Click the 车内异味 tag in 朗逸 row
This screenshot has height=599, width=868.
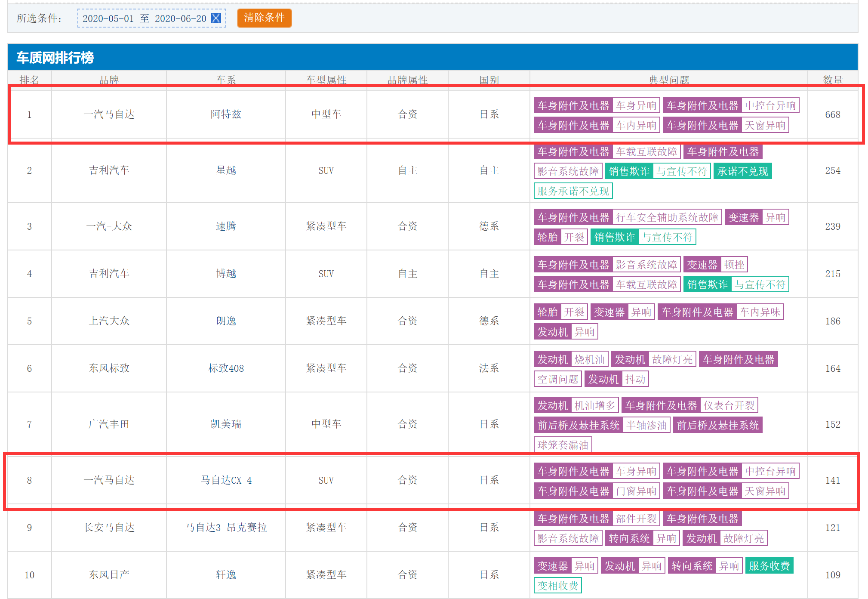click(x=760, y=312)
